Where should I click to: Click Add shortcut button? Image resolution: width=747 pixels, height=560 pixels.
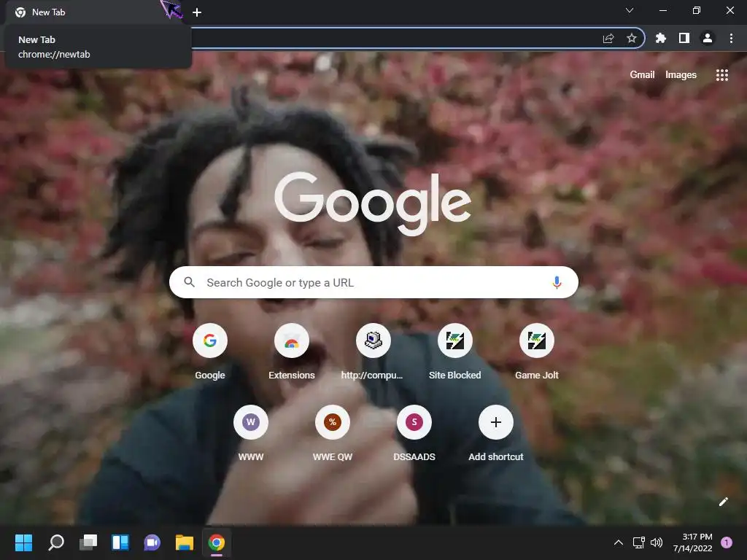pos(496,434)
